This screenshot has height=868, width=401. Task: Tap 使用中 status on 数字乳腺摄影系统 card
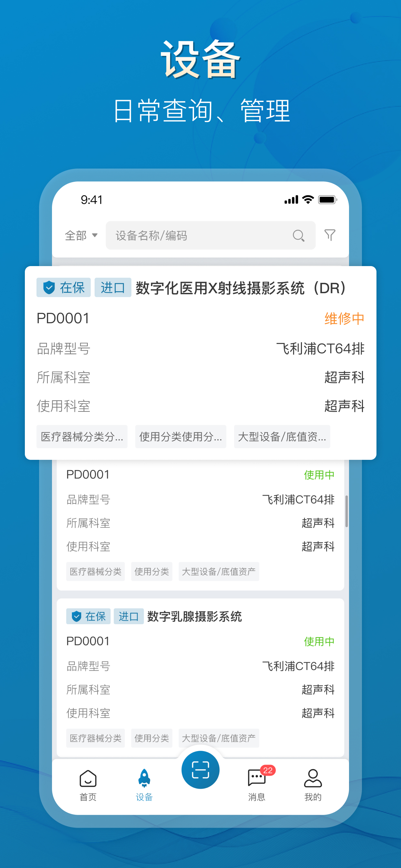click(x=319, y=641)
